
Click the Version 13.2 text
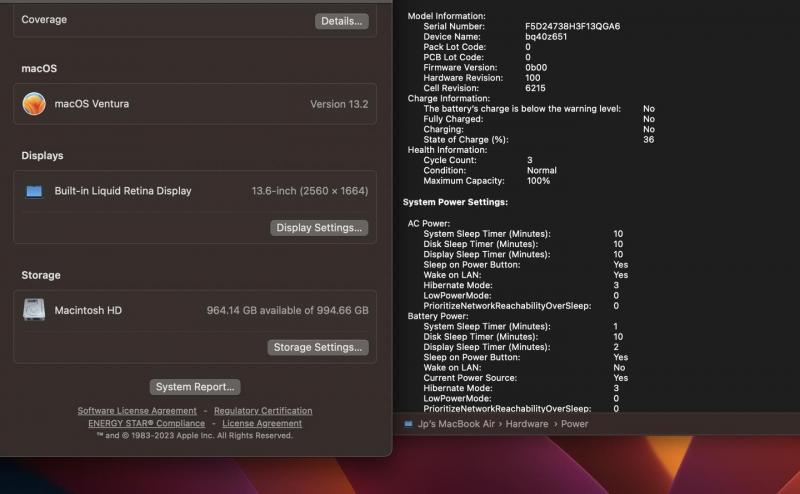tap(339, 104)
